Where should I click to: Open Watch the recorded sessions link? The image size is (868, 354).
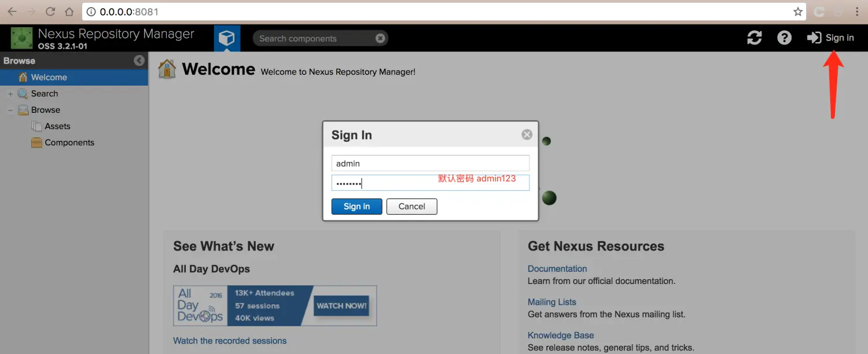[230, 341]
